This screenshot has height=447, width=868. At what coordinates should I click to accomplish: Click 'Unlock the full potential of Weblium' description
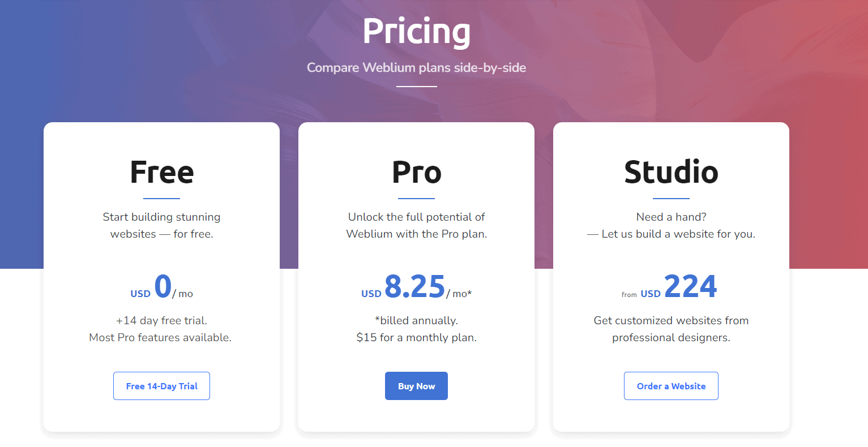[417, 225]
